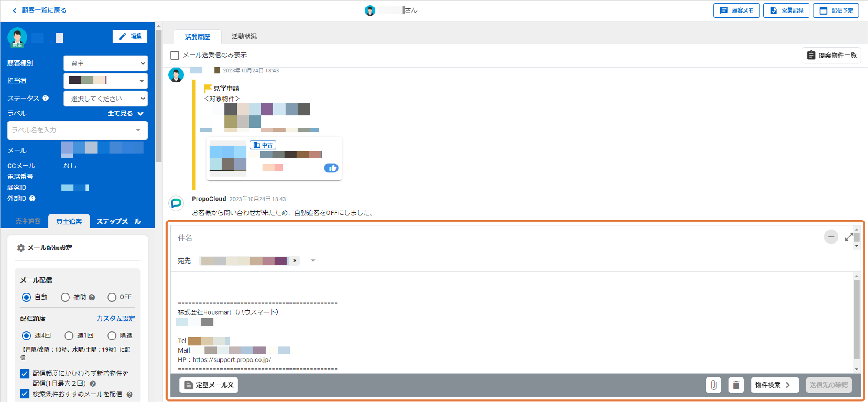Click the 外部ID help icon

32,198
